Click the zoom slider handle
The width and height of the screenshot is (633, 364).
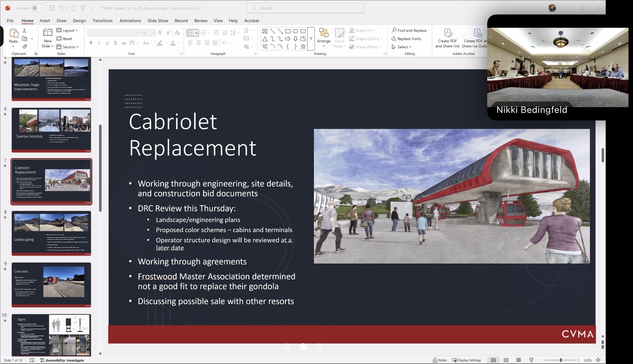(561, 360)
